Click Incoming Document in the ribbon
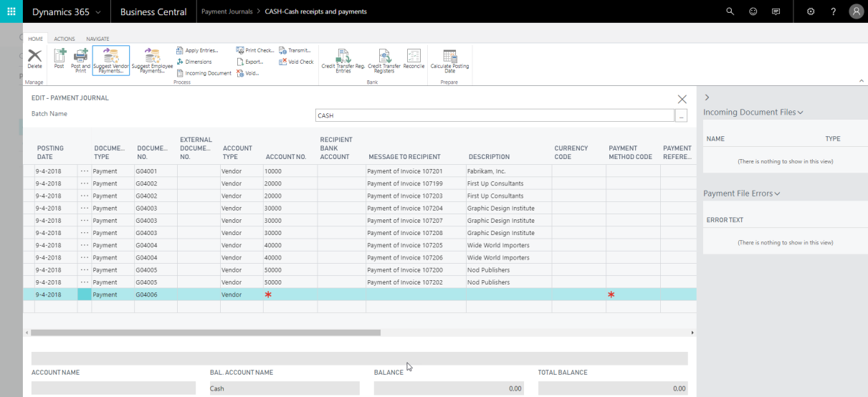 coord(204,73)
